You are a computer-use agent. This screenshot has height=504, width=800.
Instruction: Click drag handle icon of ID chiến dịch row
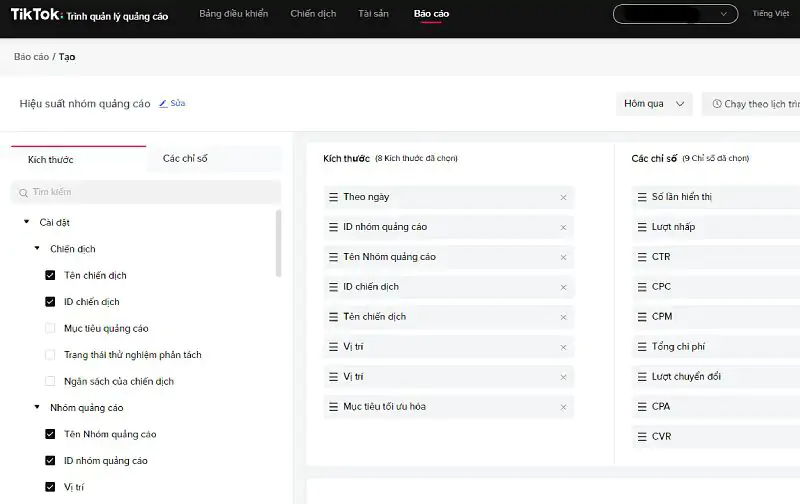point(334,287)
